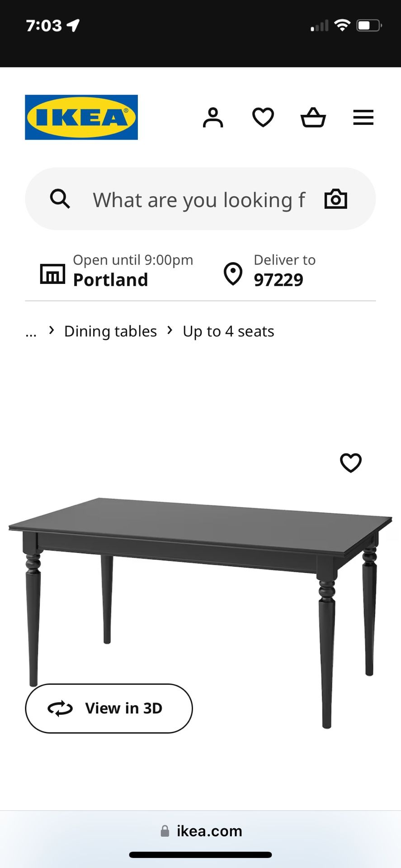Open the account profile icon
401x868 pixels.
point(213,118)
